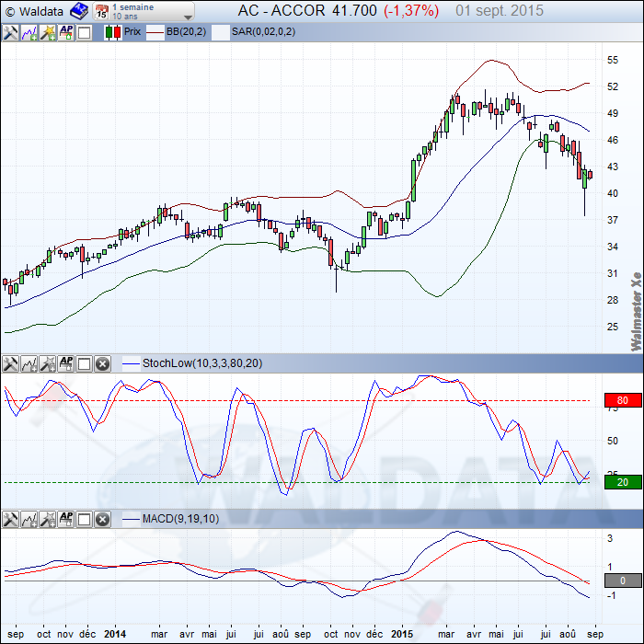Image resolution: width=644 pixels, height=644 pixels.
Task: Open price chart settings tools icon
Action: click(10, 32)
